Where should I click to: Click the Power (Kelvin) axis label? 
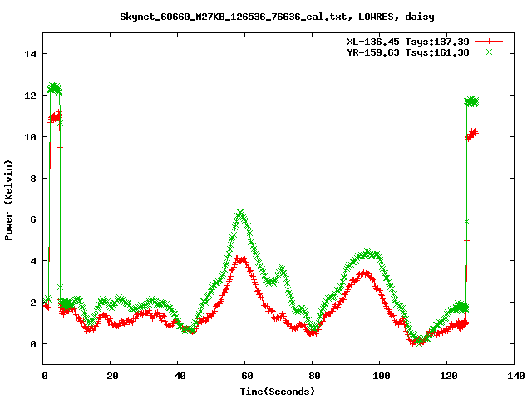pyautogui.click(x=8, y=200)
